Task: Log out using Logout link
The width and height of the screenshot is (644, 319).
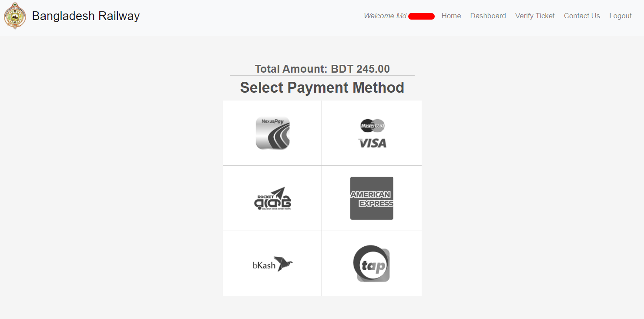Action: pyautogui.click(x=620, y=16)
